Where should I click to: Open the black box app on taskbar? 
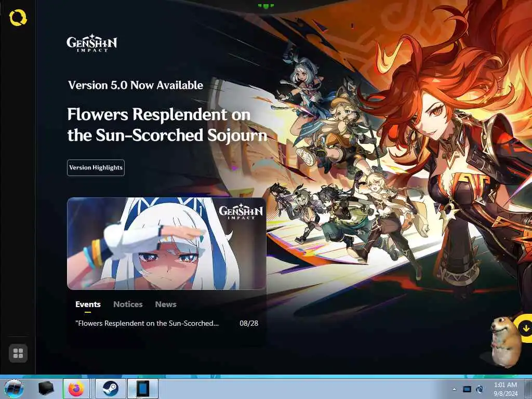point(46,389)
